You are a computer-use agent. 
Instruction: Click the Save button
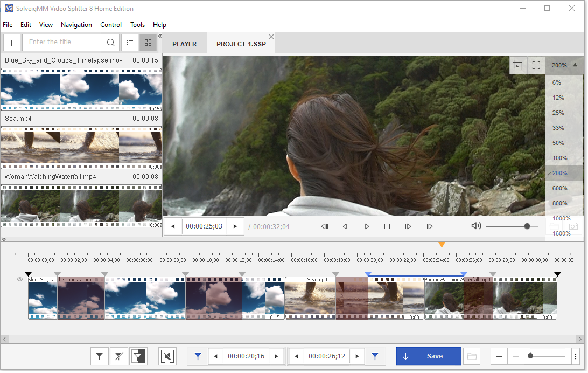(428, 356)
